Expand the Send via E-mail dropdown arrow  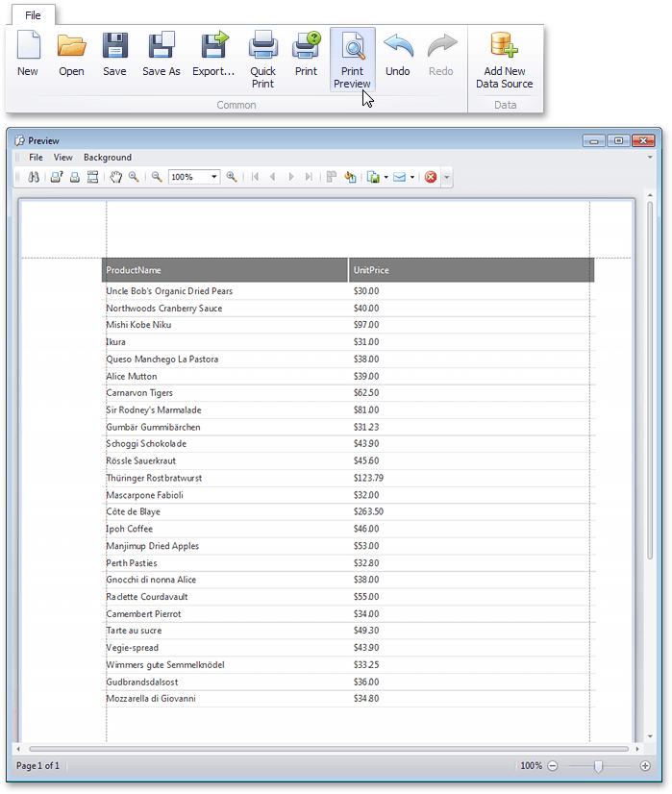[412, 177]
